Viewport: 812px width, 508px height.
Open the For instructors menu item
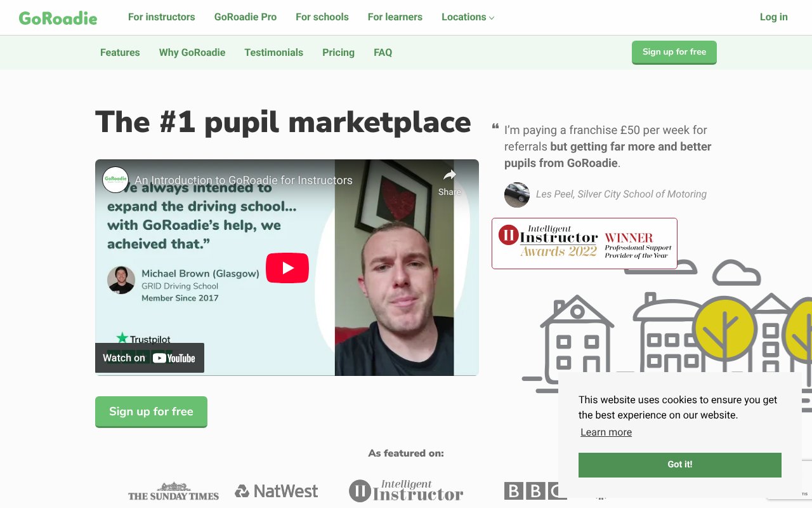click(162, 17)
